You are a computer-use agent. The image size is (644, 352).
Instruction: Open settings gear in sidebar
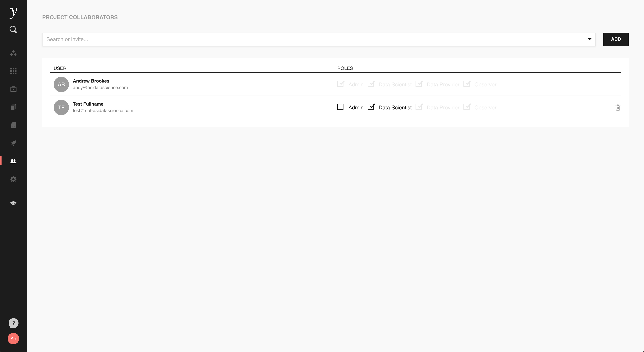point(13,179)
